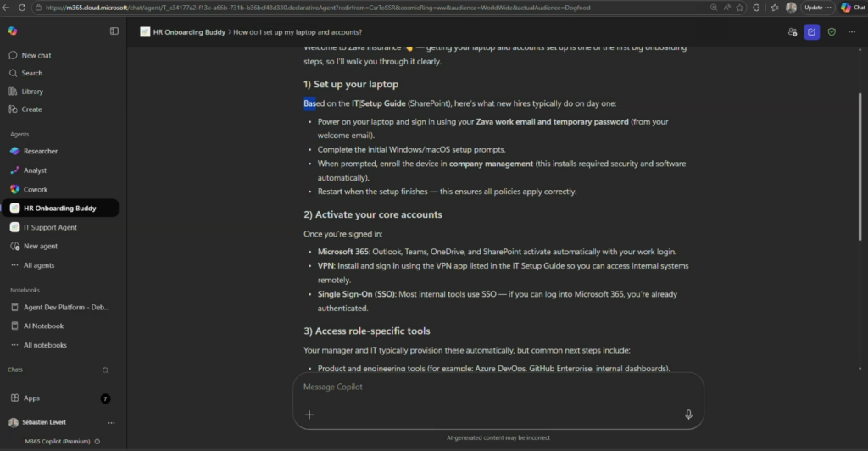Viewport: 868px width, 451px height.
Task: Start a new chat from the purple compose icon
Action: [811, 32]
